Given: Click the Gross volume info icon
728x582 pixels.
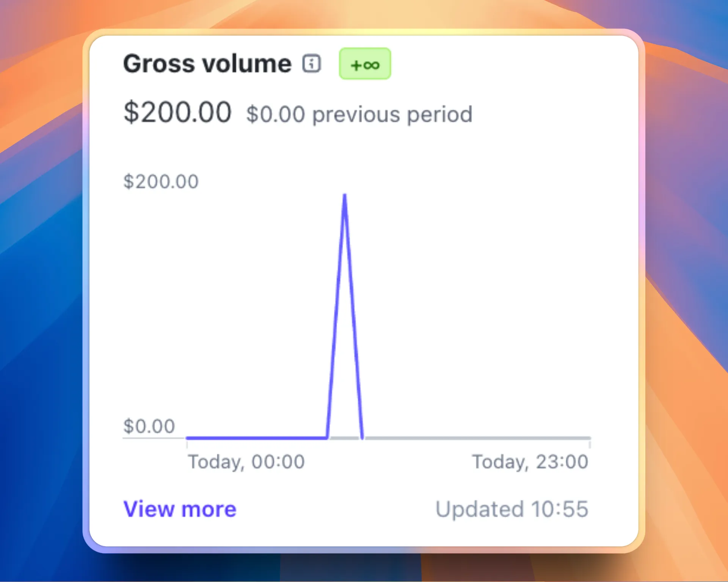Looking at the screenshot, I should click(311, 63).
